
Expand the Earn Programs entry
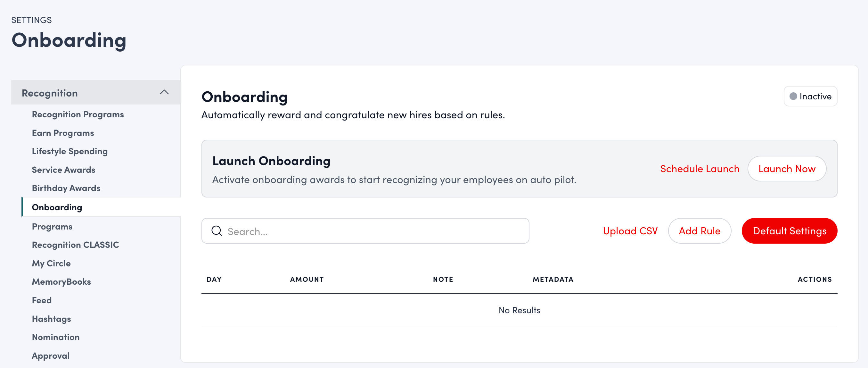pyautogui.click(x=63, y=133)
